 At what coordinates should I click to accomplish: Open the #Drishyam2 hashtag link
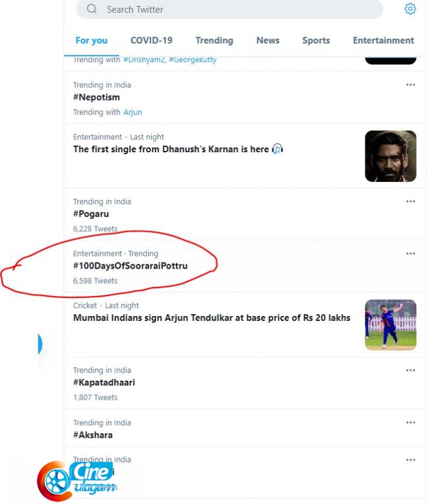[144, 60]
